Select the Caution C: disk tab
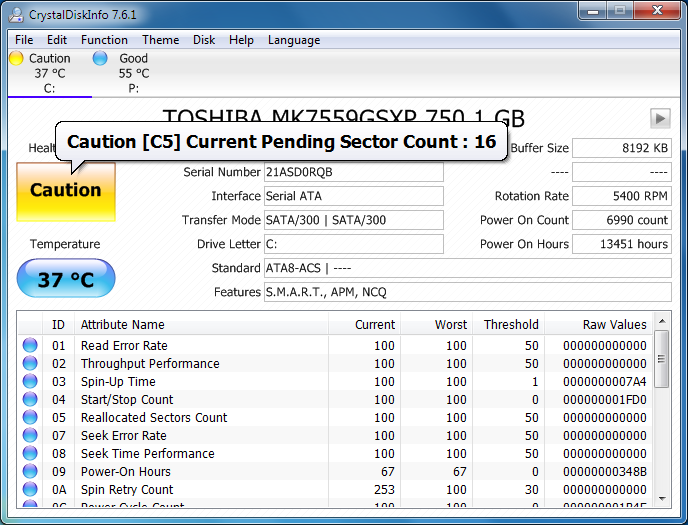Image resolution: width=688 pixels, height=525 pixels. (49, 73)
